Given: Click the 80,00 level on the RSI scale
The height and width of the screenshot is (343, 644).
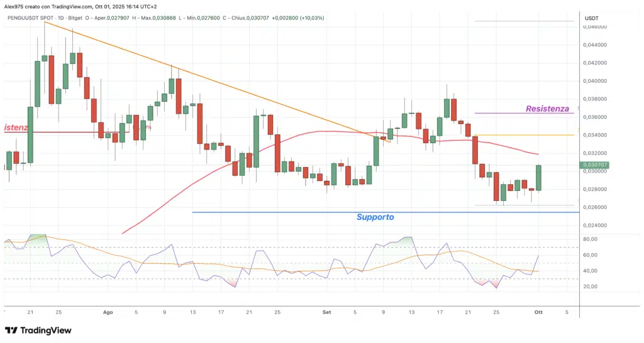Looking at the screenshot, I should (x=592, y=239).
